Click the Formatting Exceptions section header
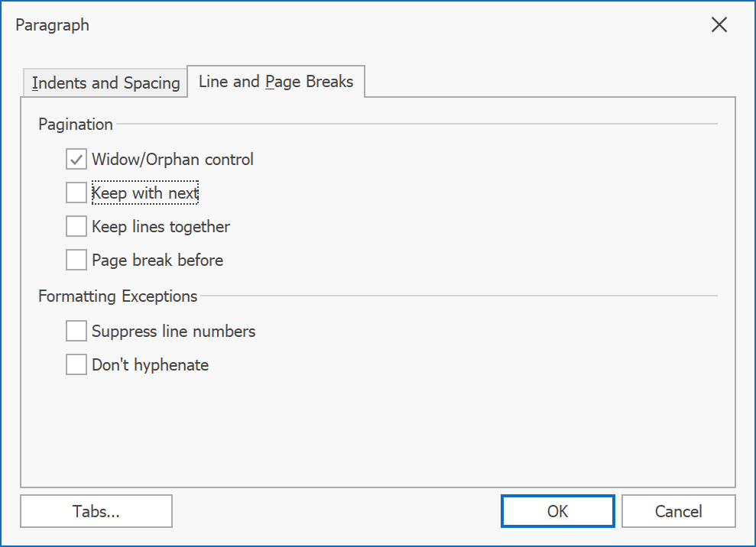The height and width of the screenshot is (547, 756). [x=118, y=296]
